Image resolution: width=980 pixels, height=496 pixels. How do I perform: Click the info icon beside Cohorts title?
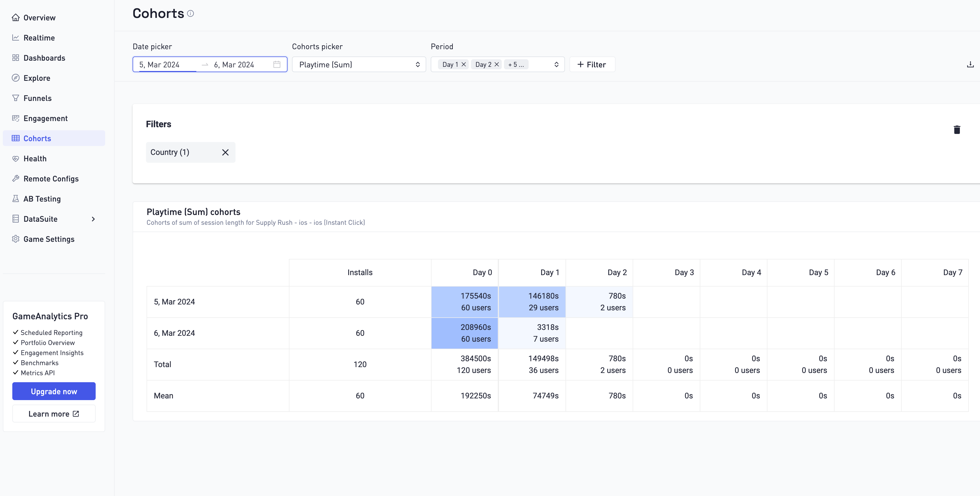pos(190,14)
